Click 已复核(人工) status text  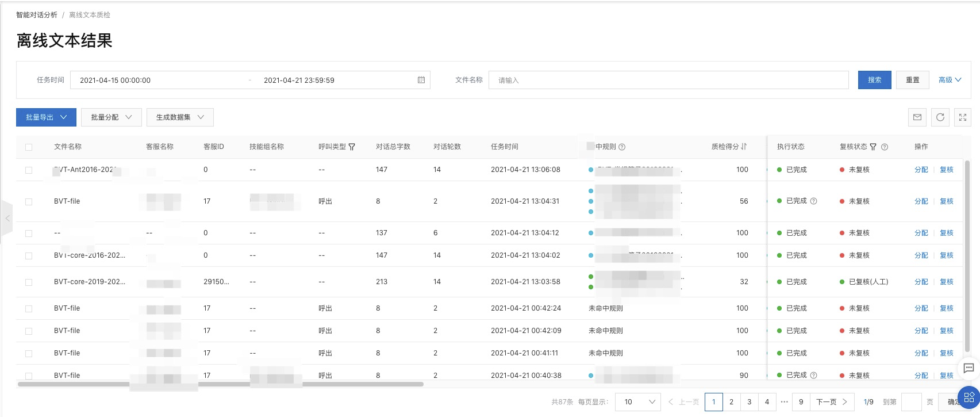point(868,282)
